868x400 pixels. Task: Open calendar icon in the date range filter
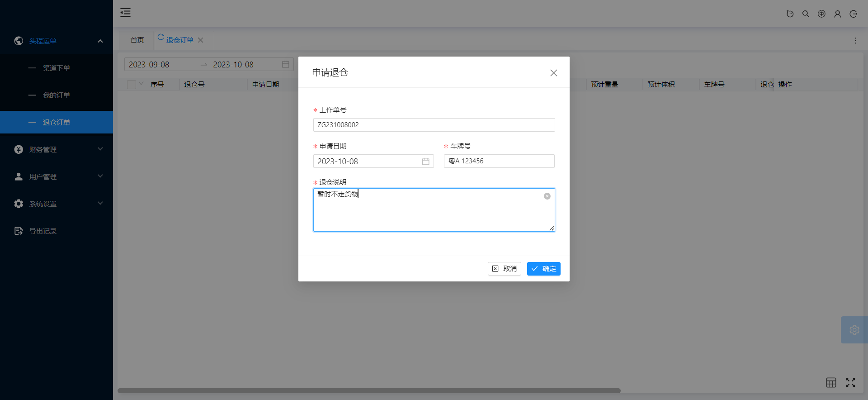point(285,64)
